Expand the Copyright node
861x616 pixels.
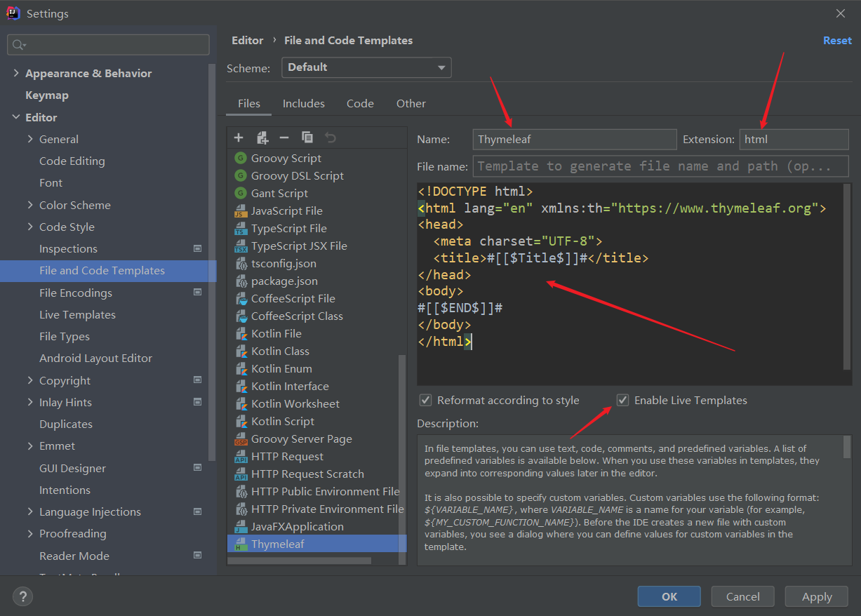(x=30, y=380)
